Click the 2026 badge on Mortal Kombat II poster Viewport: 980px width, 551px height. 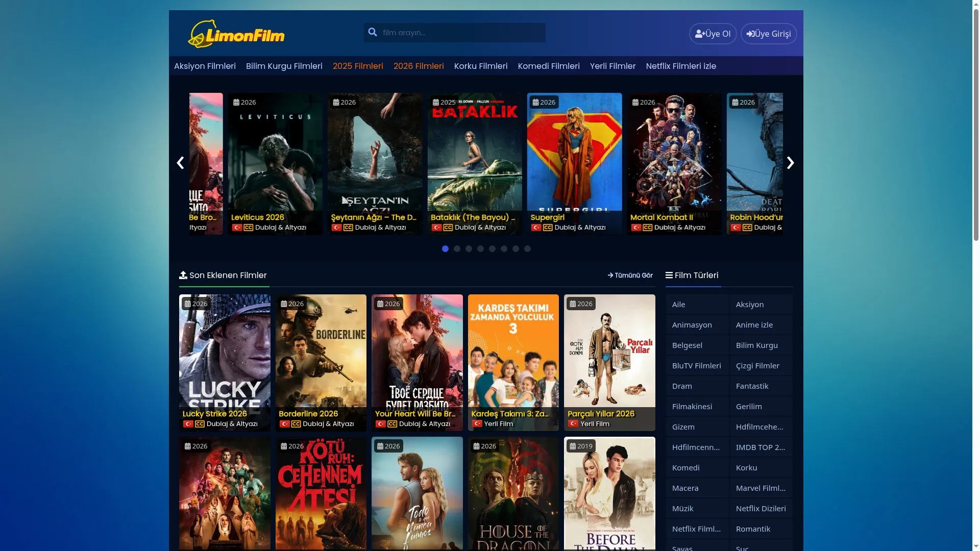click(x=644, y=102)
